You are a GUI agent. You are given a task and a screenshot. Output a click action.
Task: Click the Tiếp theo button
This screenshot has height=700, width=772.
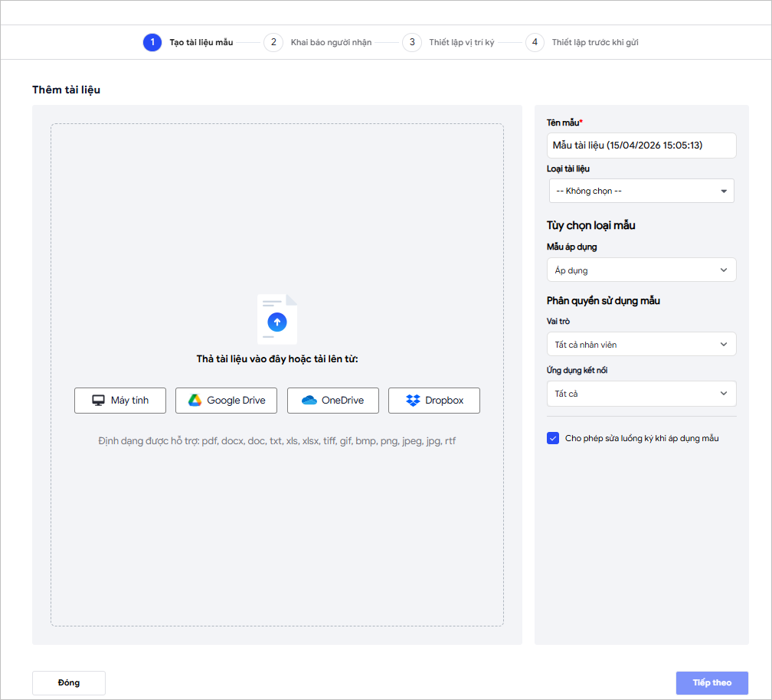tap(711, 682)
